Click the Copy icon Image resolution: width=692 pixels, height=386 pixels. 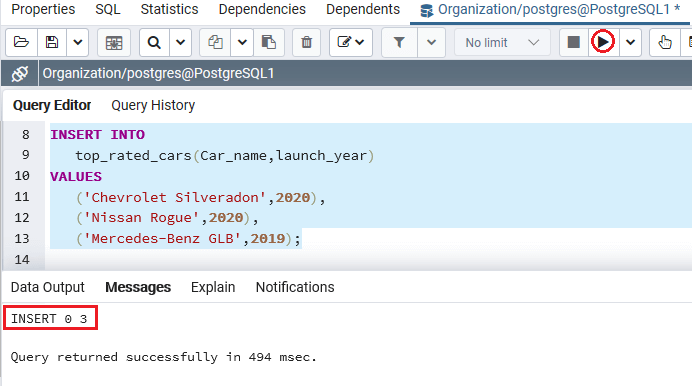click(x=215, y=42)
